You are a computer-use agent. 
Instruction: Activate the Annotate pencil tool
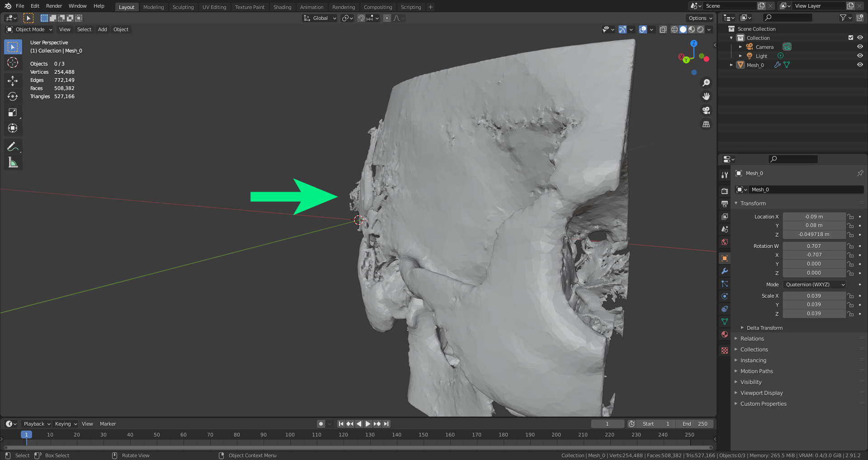coord(13,147)
